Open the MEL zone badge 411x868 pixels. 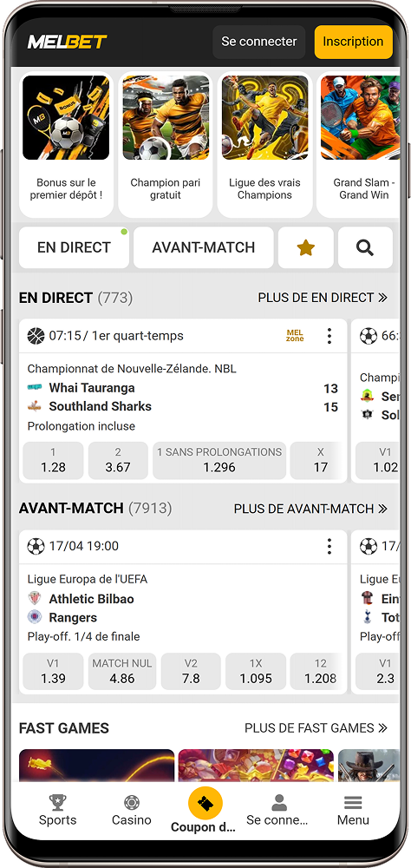(x=295, y=335)
